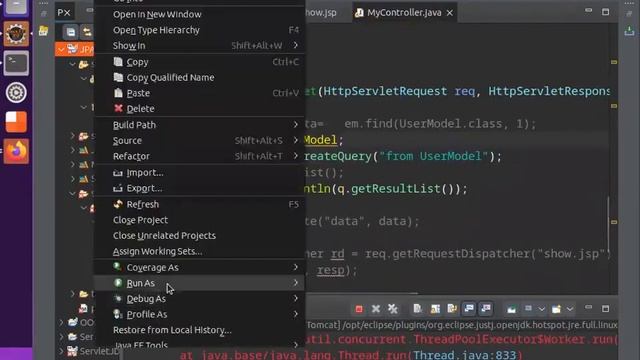Open a new console view icon
This screenshot has height=360, width=640.
click(556, 309)
